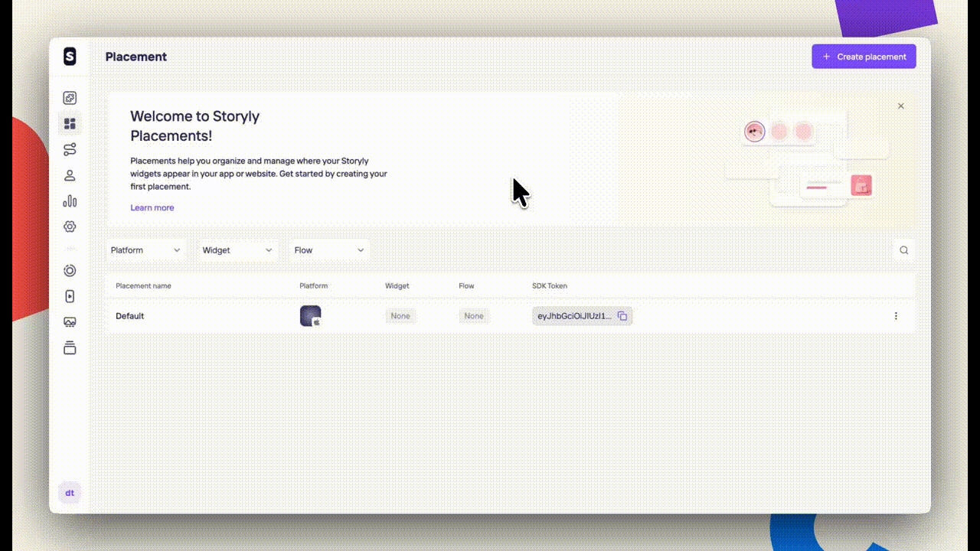
Task: Click the Placement name column header
Action: pos(144,285)
